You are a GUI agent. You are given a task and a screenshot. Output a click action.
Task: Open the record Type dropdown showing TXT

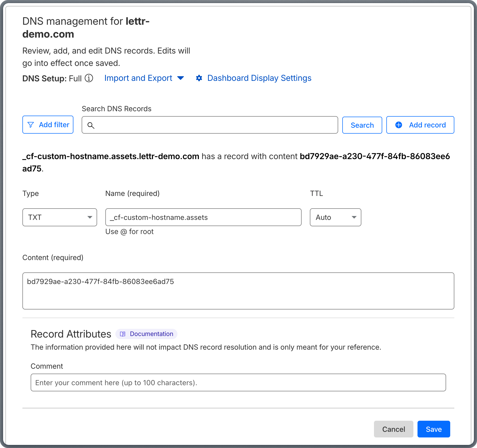59,217
